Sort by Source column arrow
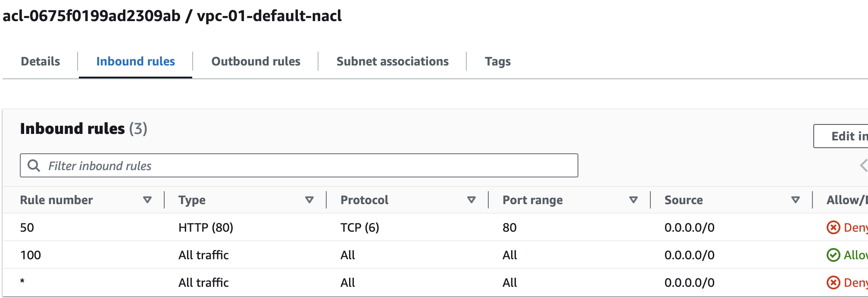 [x=795, y=200]
